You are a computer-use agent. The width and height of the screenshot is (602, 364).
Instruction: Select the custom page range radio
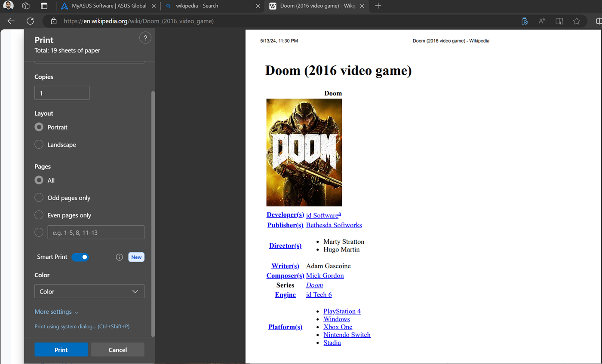[x=39, y=232]
